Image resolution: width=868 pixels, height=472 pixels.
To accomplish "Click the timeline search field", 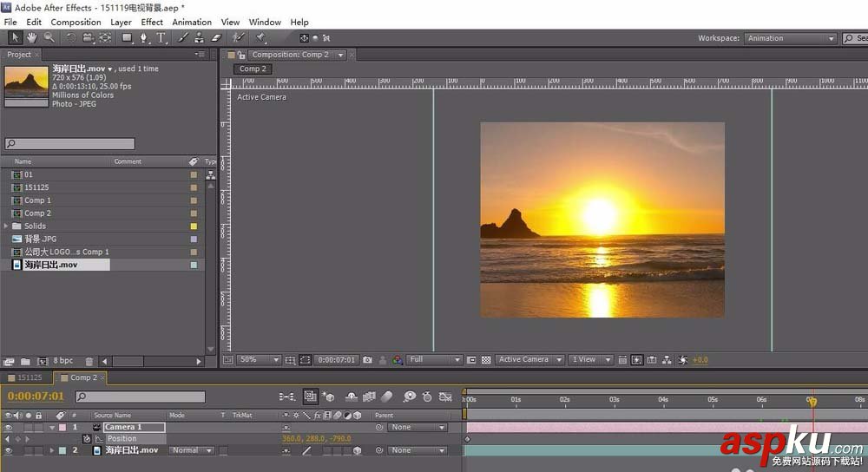I will (x=143, y=397).
